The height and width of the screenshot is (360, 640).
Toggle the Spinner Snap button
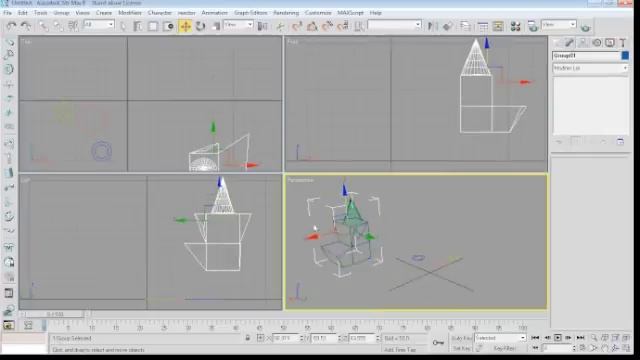pos(343,27)
